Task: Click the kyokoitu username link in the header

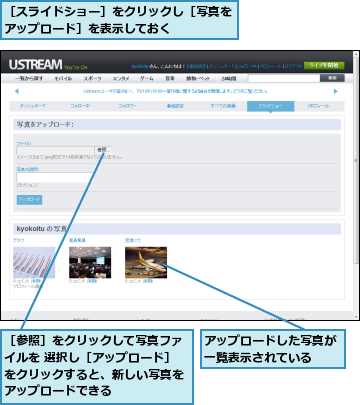Action: (140, 66)
